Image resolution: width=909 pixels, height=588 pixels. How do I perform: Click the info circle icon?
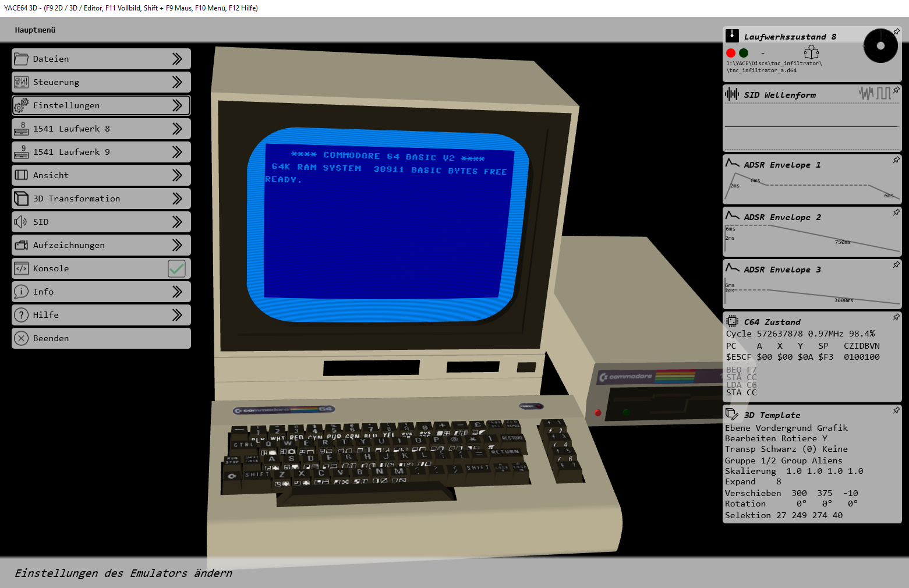coord(21,292)
